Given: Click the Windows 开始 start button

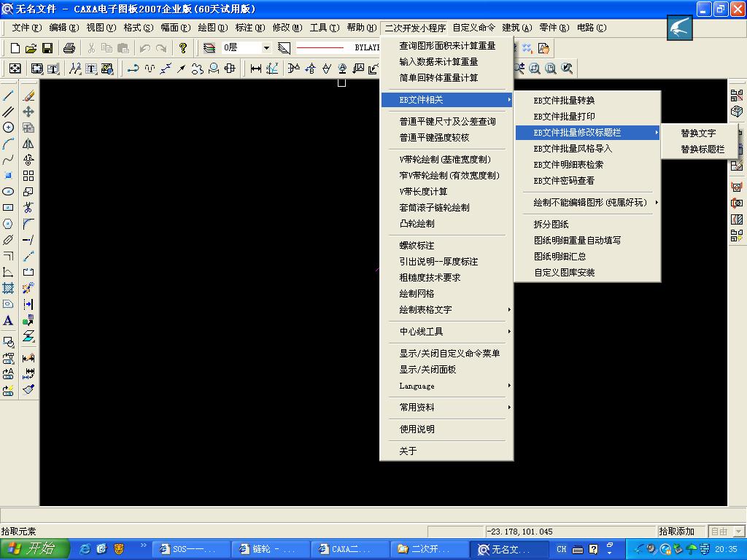Looking at the screenshot, I should [x=34, y=549].
